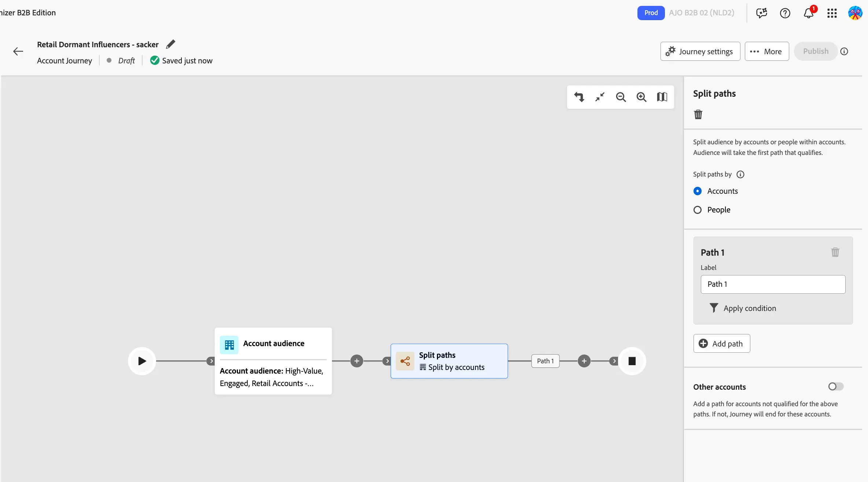Click info icon next to Publish
This screenshot has width=868, height=482.
844,52
